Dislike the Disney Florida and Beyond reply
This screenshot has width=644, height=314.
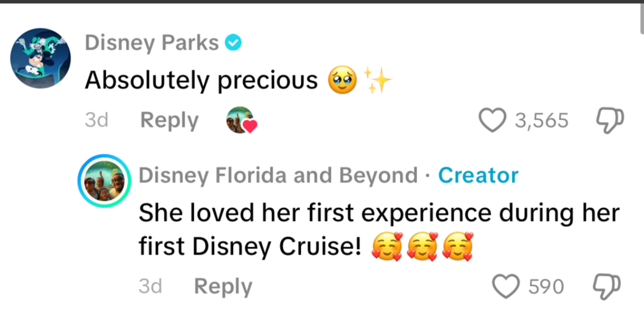pyautogui.click(x=604, y=286)
